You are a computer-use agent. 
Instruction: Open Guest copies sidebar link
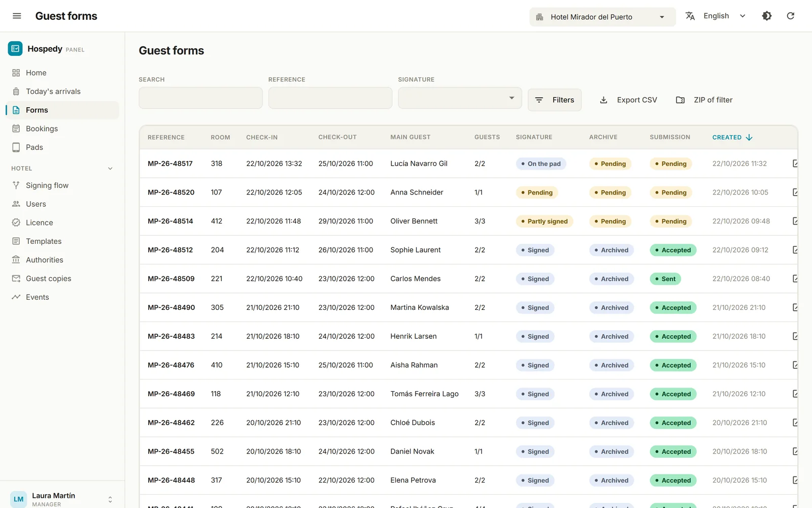click(62, 278)
